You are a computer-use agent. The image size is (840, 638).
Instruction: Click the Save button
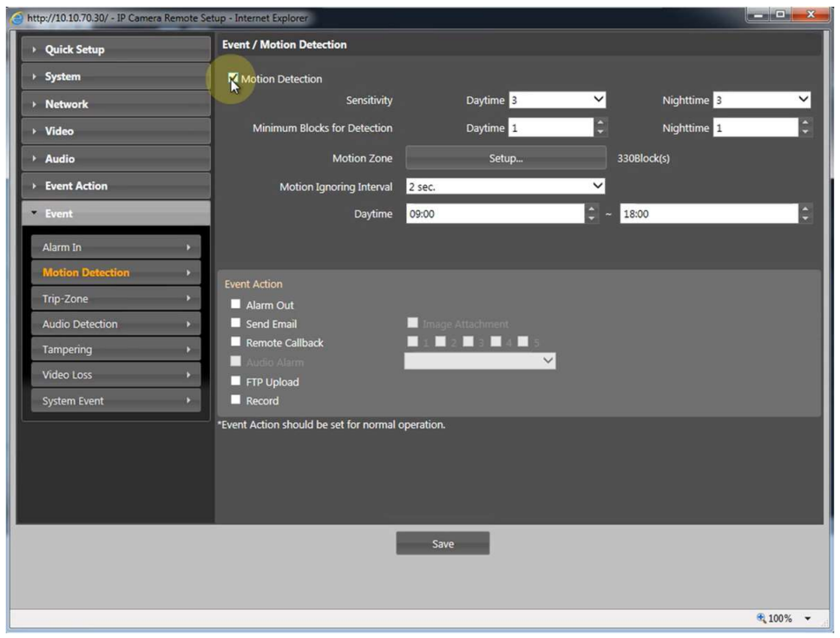tap(443, 543)
